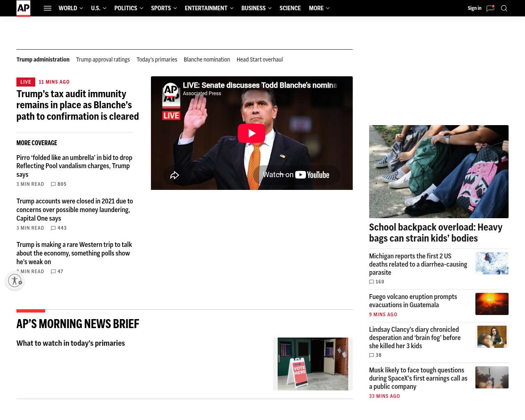The width and height of the screenshot is (525, 420).
Task: Click the 38 comments count
Action: pos(379,356)
